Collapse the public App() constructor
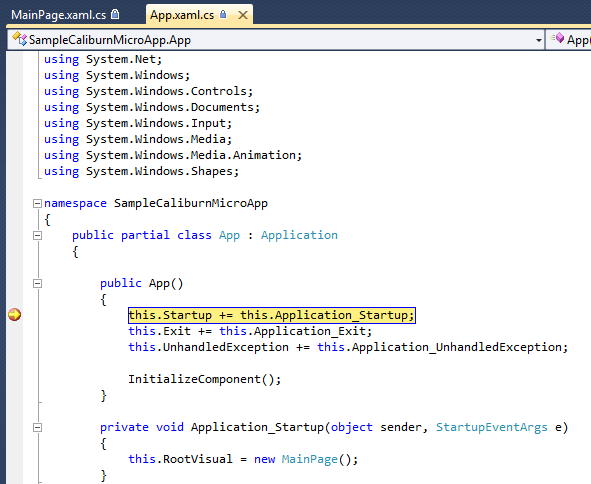The height and width of the screenshot is (484, 591). tap(37, 283)
